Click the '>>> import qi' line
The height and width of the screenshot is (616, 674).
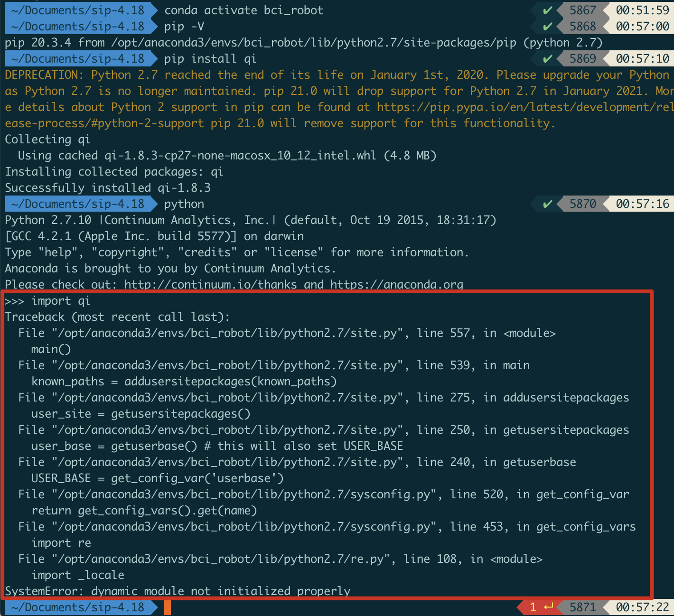(x=47, y=300)
